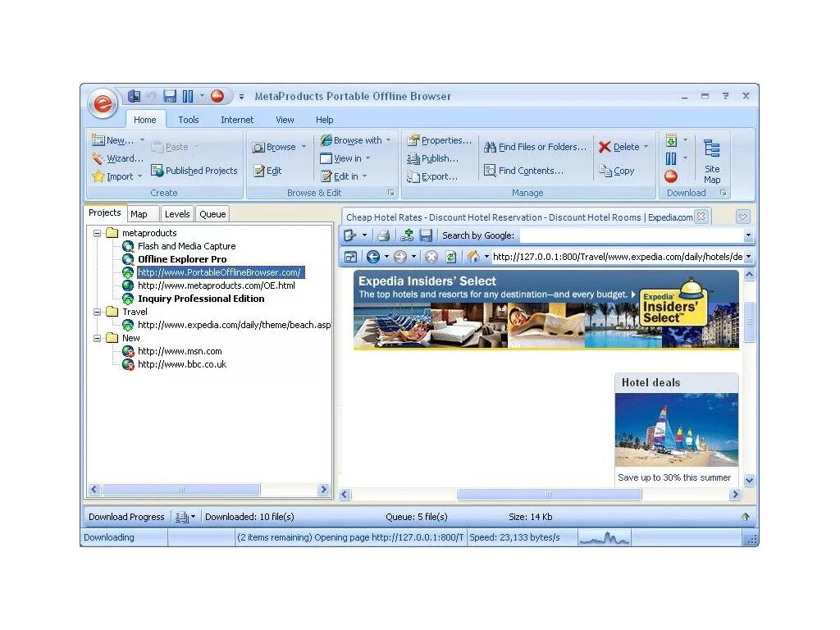The image size is (840, 630).
Task: Click the save icon in quick access toolbar
Action: point(170,96)
